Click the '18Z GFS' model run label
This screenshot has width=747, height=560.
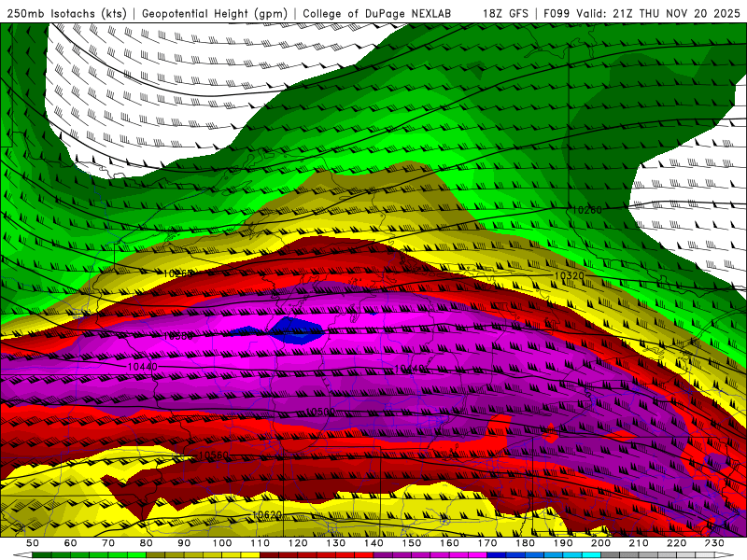(x=505, y=14)
